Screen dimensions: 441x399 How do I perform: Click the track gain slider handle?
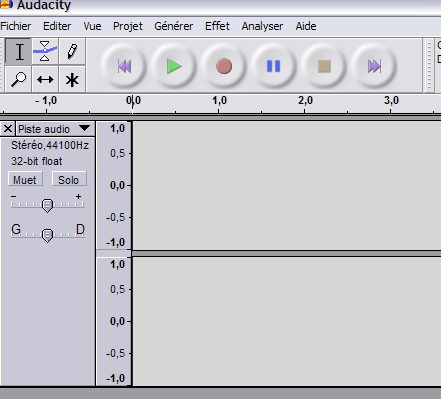coord(47,206)
